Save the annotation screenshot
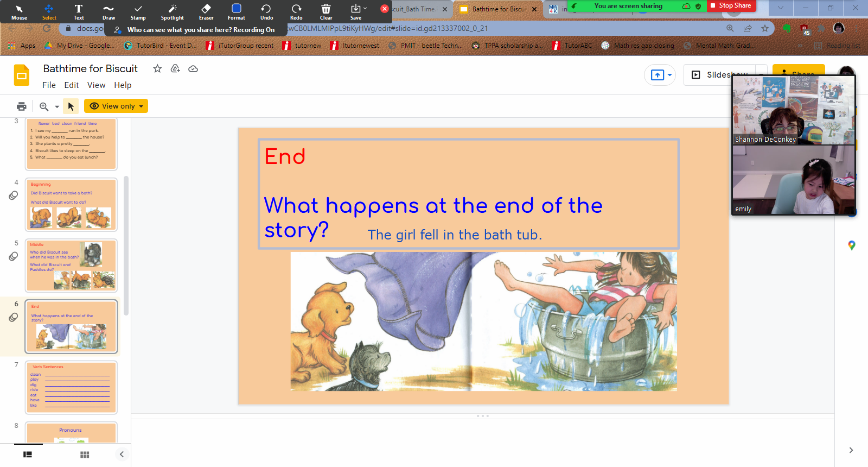 point(356,11)
